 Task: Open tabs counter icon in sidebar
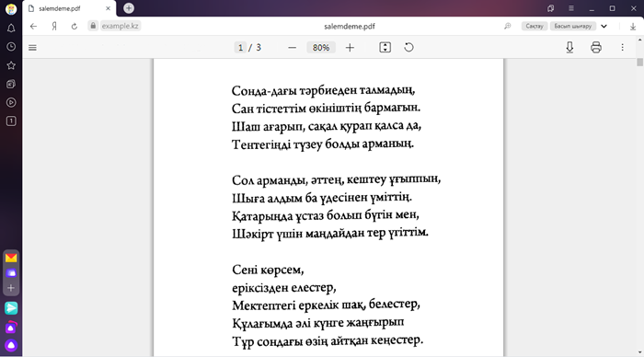tap(11, 121)
